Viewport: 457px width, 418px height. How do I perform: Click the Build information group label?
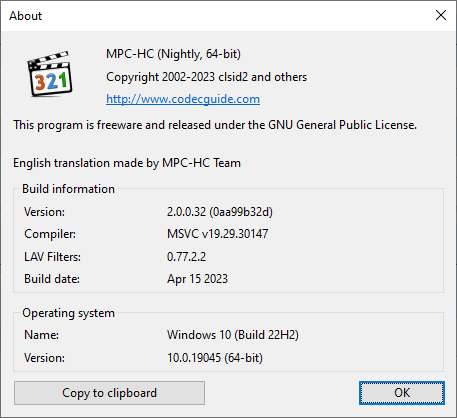pyautogui.click(x=68, y=189)
